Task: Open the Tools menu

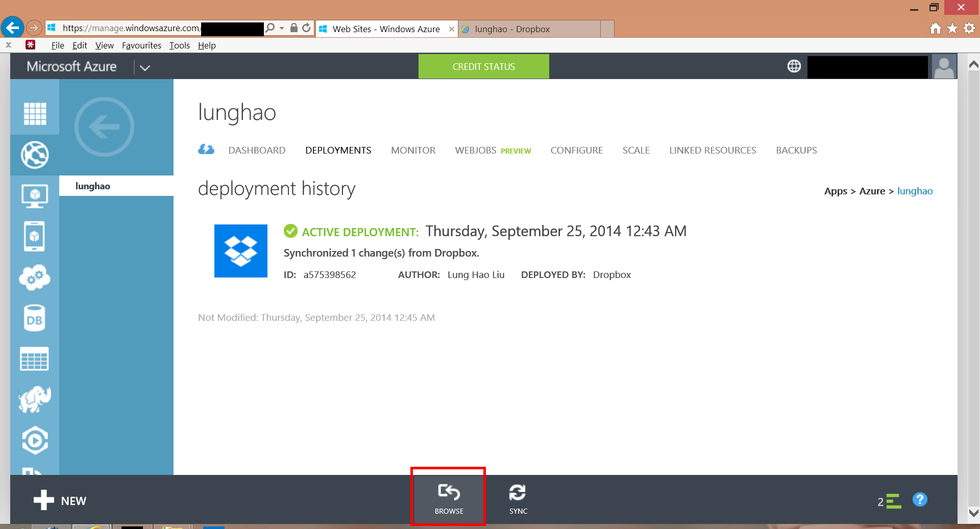Action: [180, 45]
